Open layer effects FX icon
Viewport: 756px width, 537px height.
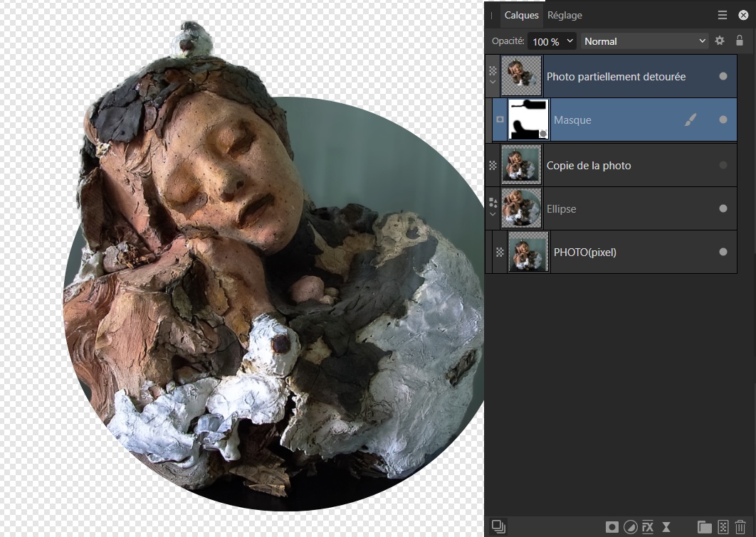click(x=648, y=527)
